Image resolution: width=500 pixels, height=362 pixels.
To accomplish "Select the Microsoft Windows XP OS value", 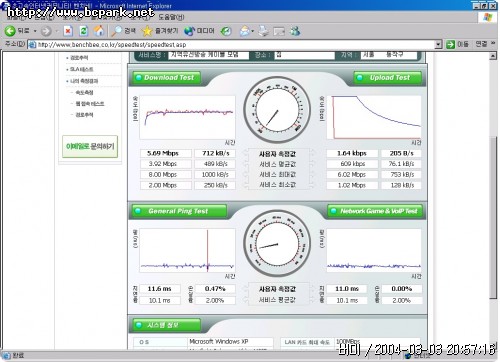I will (x=219, y=342).
